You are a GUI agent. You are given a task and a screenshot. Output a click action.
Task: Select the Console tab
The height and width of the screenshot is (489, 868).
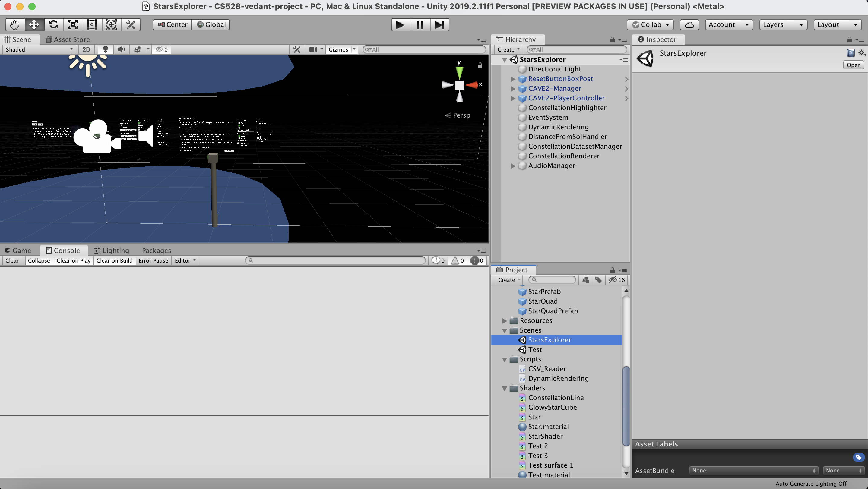click(x=63, y=251)
